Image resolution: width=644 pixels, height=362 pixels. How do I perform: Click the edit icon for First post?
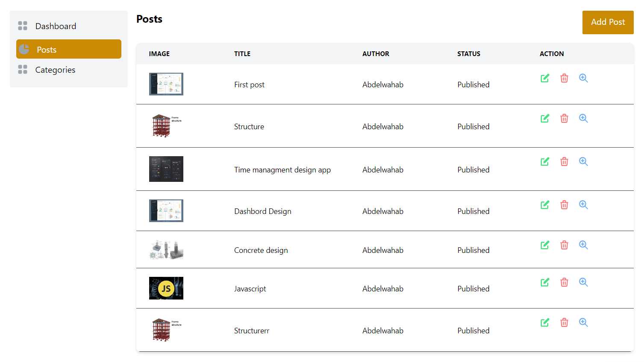[x=544, y=78]
